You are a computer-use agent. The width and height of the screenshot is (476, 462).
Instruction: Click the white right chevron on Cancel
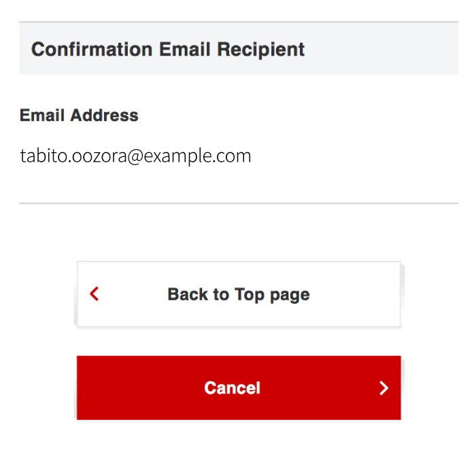click(384, 388)
